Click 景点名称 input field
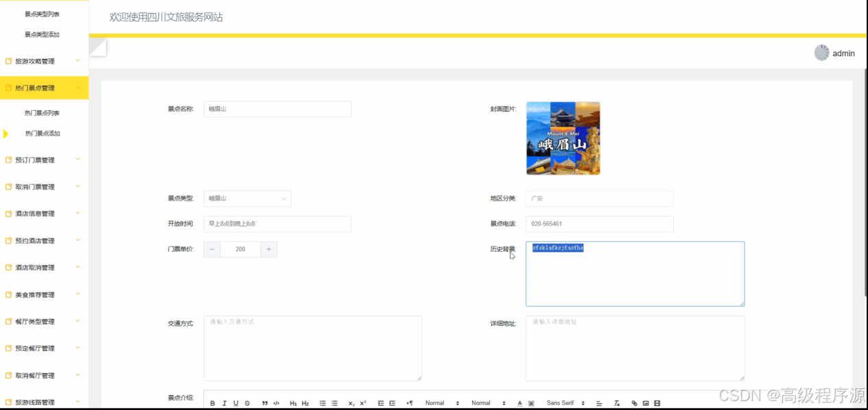The image size is (868, 410). pyautogui.click(x=277, y=109)
